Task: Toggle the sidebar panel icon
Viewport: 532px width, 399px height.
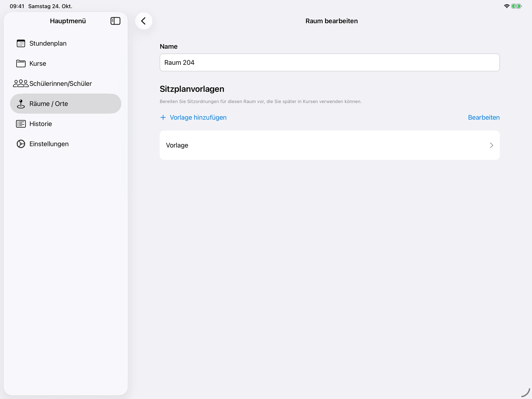Action: 115,21
